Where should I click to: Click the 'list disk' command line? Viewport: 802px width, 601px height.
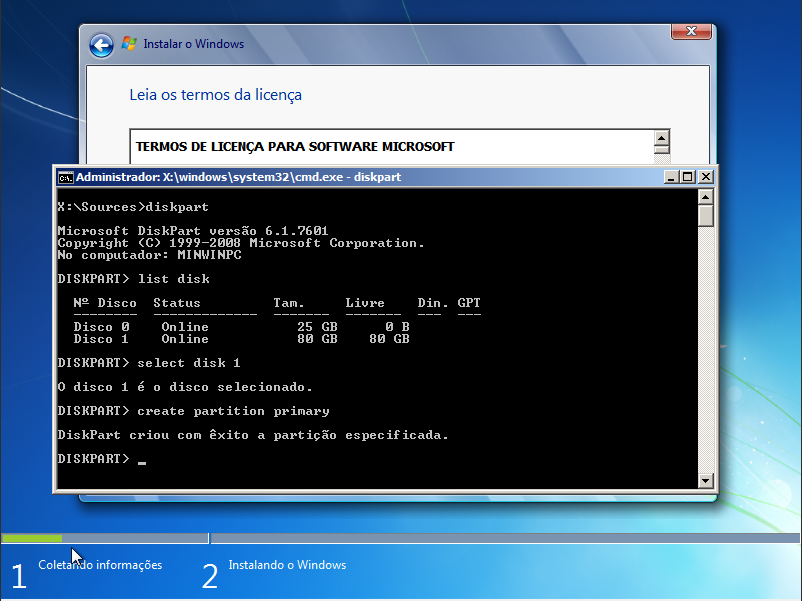[133, 279]
